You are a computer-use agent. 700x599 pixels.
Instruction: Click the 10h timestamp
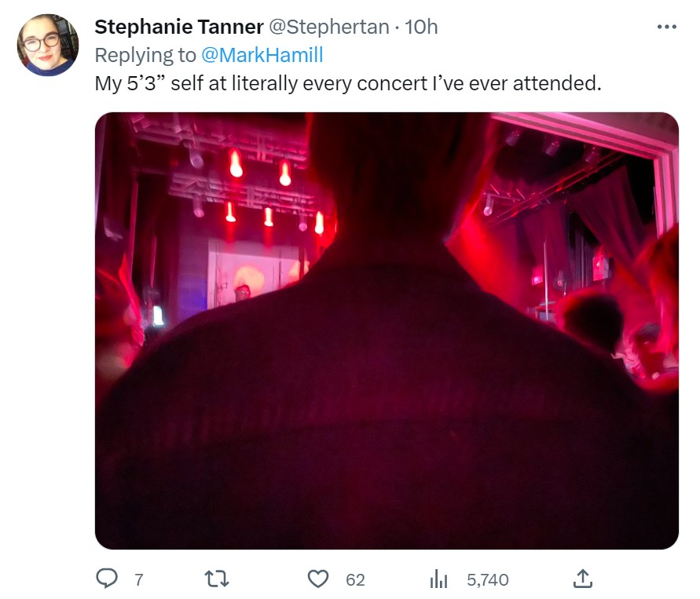421,27
